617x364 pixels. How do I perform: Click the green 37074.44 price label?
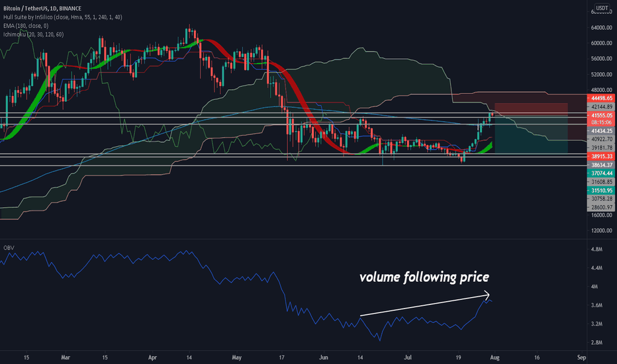601,173
